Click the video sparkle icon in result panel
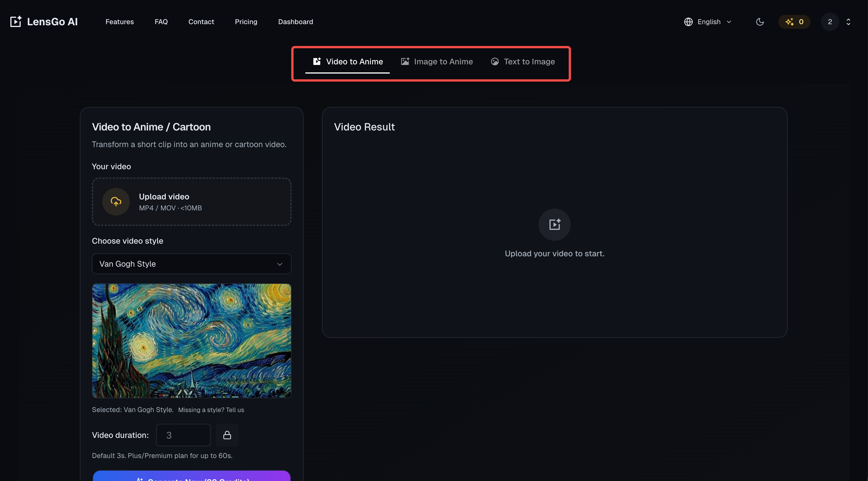Screen dimensions: 868x481 coord(554,224)
